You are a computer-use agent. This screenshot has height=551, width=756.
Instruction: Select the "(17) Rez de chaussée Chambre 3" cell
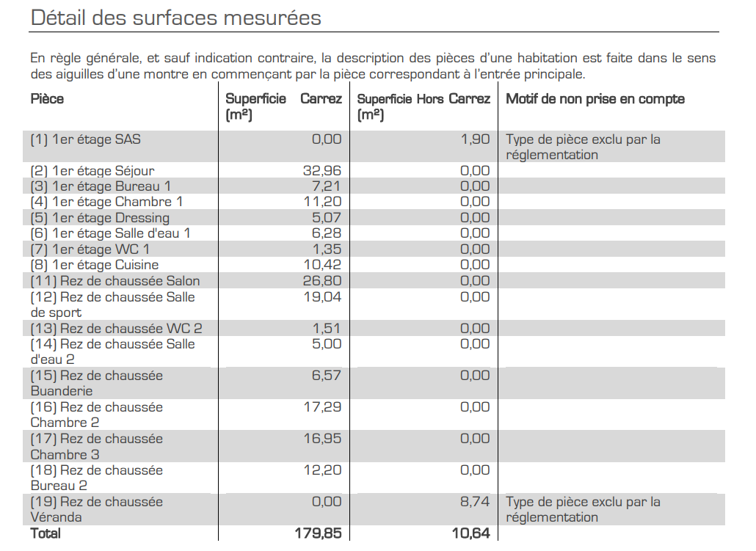click(x=96, y=446)
